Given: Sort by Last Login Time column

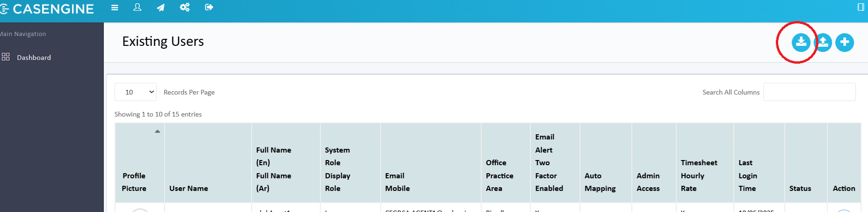Looking at the screenshot, I should coord(759,163).
